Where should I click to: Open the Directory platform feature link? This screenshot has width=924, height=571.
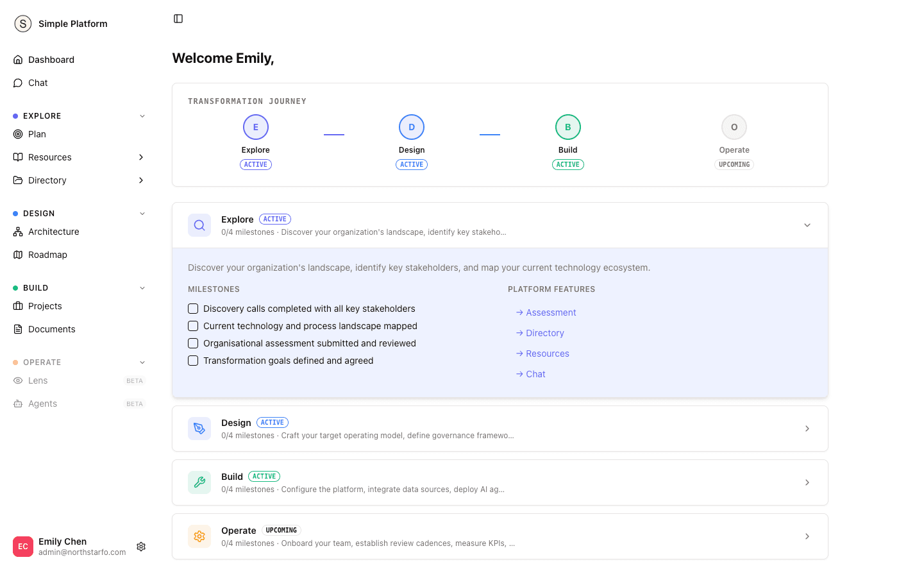coord(540,333)
